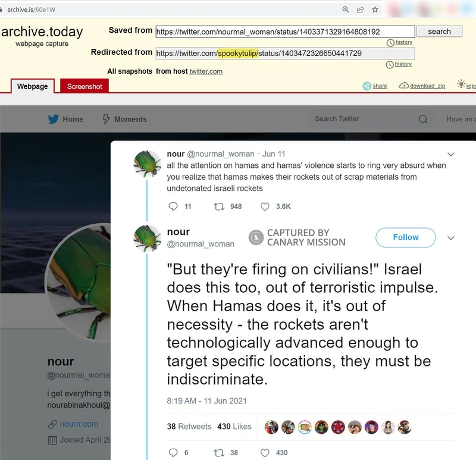Retweet the main tweet showing 38
This screenshot has height=460, width=476.
(219, 453)
